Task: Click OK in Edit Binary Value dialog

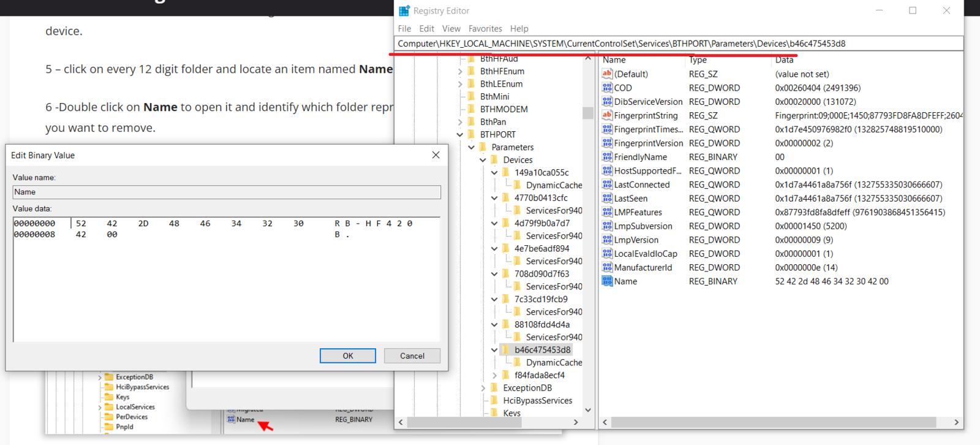Action: (348, 356)
